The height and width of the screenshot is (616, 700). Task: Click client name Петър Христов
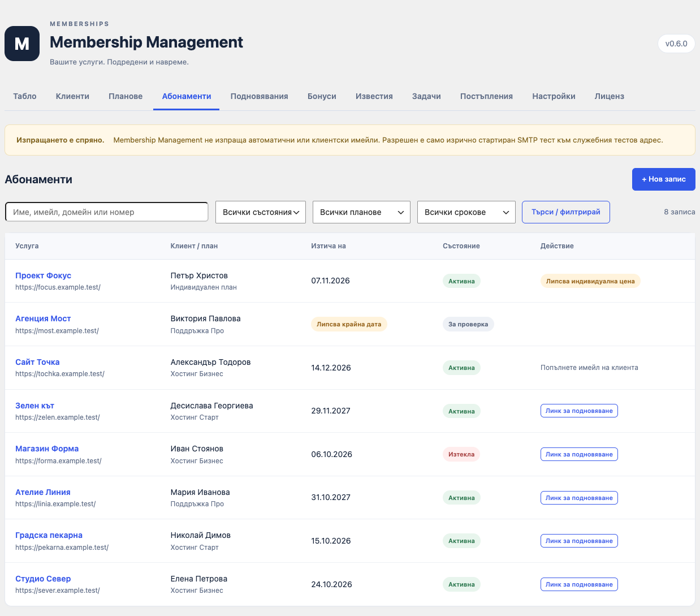point(199,275)
